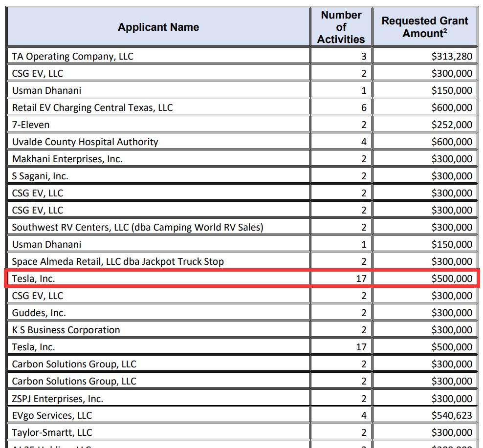Select the TA Operating Company, LLC cell

[x=158, y=56]
